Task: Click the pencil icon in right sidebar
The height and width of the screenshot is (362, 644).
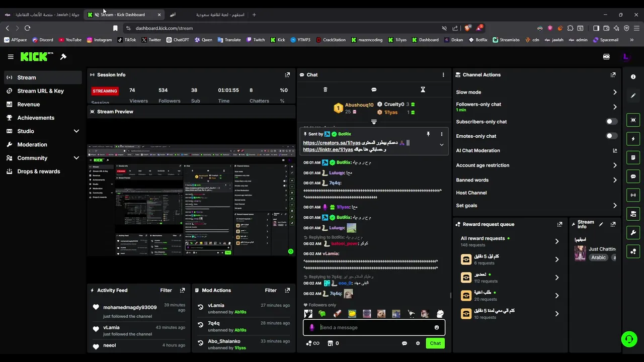Action: [x=633, y=96]
